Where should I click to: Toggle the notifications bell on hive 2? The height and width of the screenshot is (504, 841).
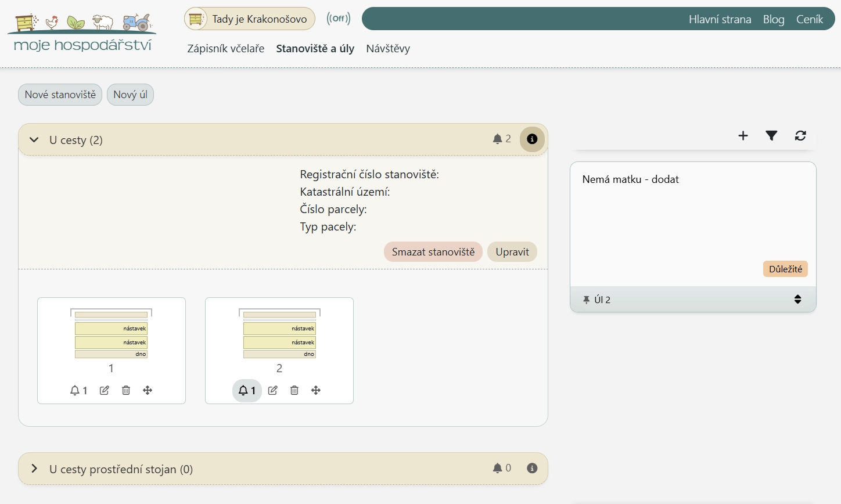coord(247,390)
